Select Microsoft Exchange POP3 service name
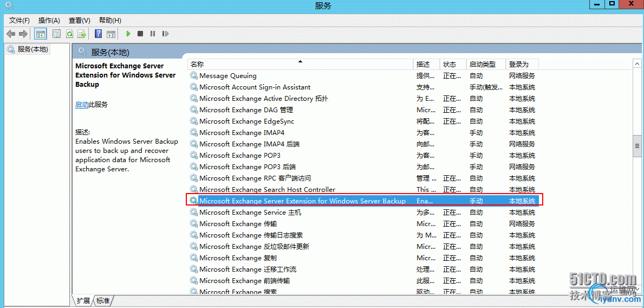The width and height of the screenshot is (644, 308). click(240, 156)
